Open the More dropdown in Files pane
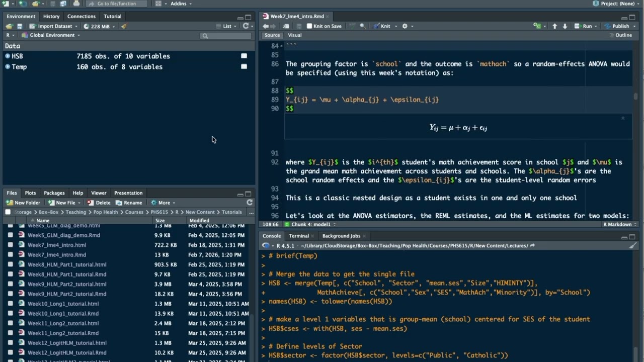The image size is (644, 362). coord(164,203)
